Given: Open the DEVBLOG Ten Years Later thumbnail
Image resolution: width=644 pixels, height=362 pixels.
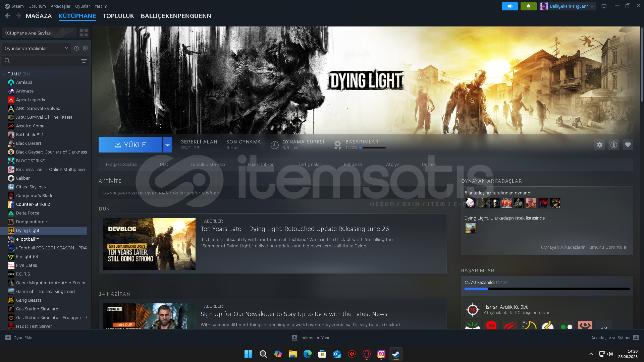Looking at the screenshot, I should [149, 244].
